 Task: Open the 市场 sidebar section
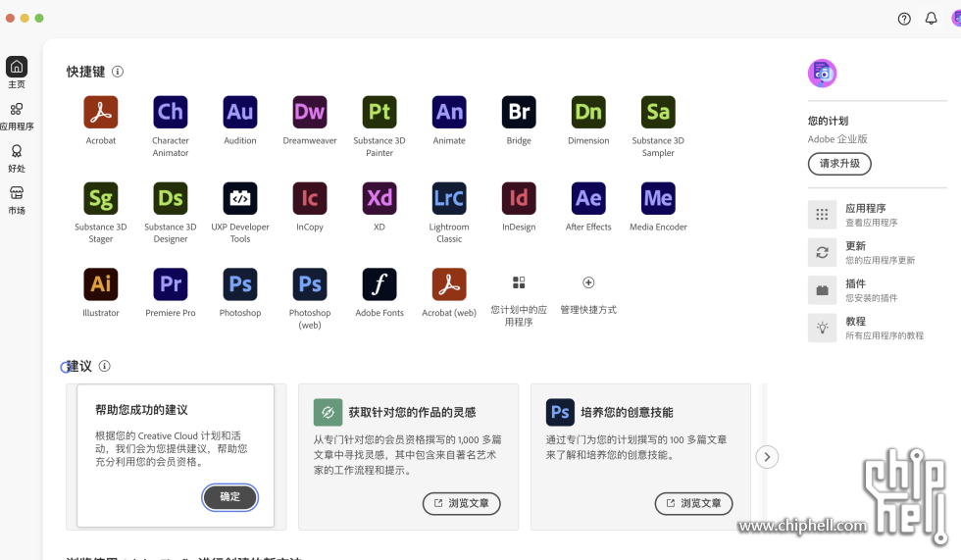pos(17,200)
